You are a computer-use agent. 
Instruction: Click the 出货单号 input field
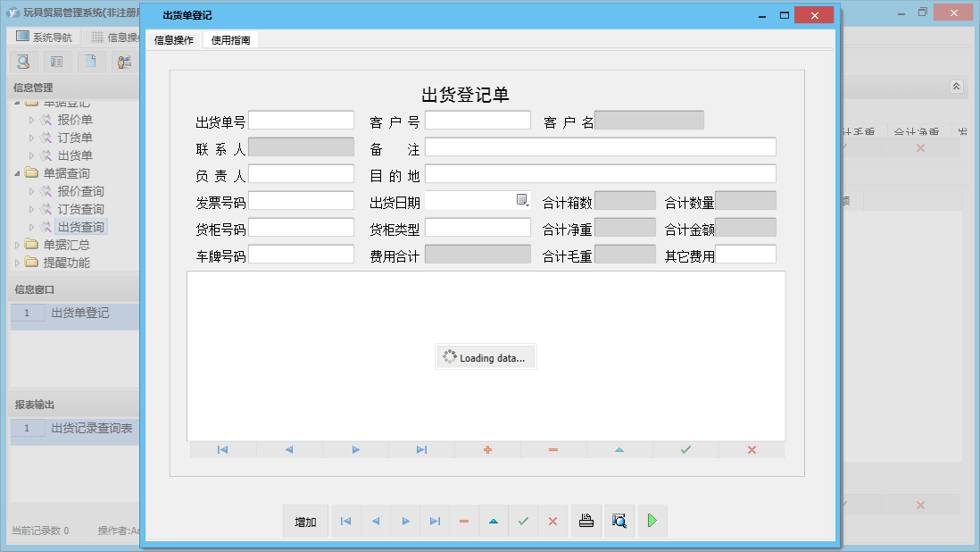point(301,121)
